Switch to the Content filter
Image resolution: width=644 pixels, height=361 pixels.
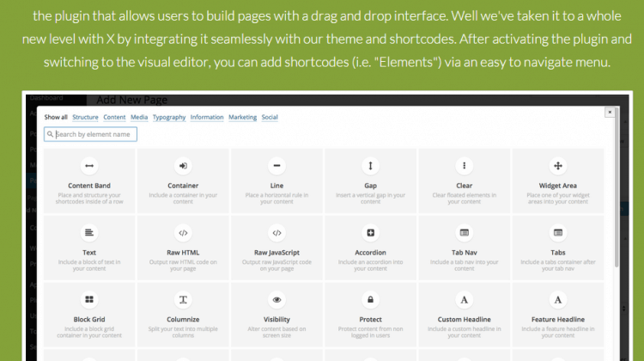114,117
